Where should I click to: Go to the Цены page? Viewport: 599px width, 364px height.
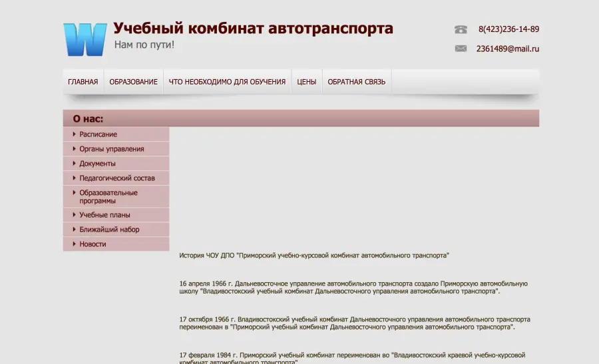pyautogui.click(x=306, y=82)
